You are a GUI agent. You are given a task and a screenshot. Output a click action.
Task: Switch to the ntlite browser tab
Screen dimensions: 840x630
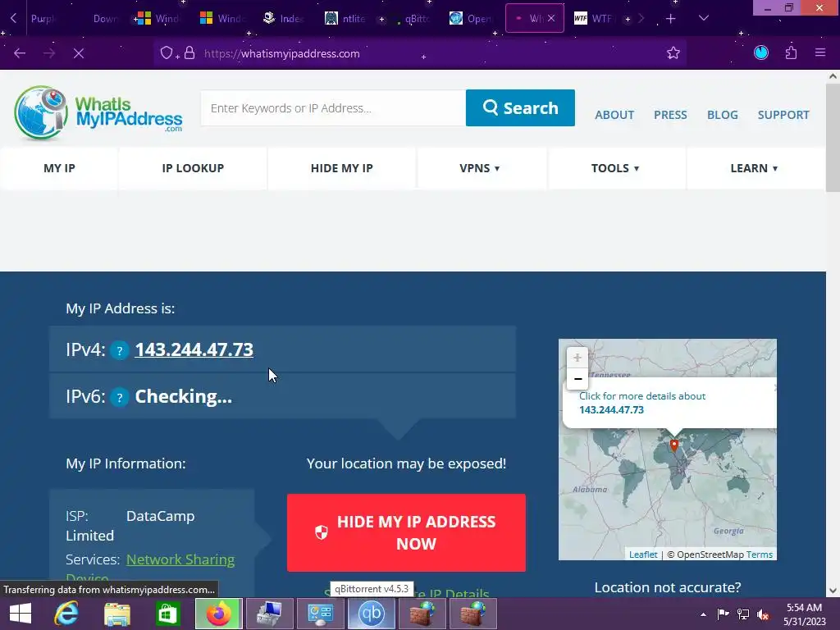(345, 19)
